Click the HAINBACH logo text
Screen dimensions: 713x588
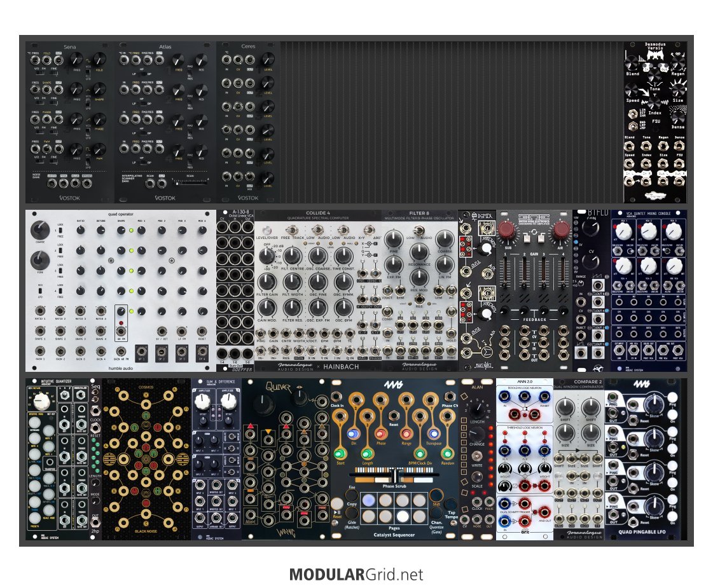[341, 367]
